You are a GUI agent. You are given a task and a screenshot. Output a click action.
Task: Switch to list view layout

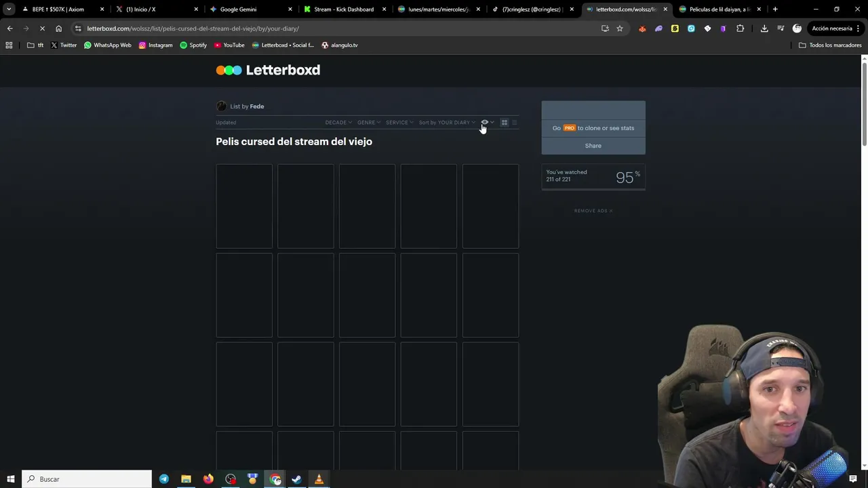(514, 123)
